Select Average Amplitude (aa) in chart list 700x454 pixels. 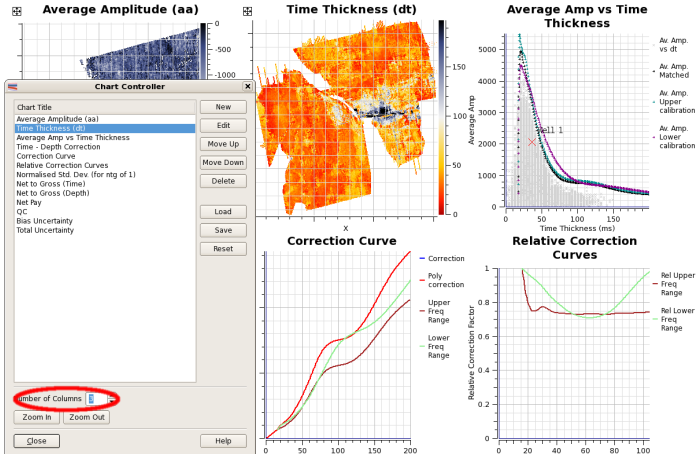pos(56,119)
